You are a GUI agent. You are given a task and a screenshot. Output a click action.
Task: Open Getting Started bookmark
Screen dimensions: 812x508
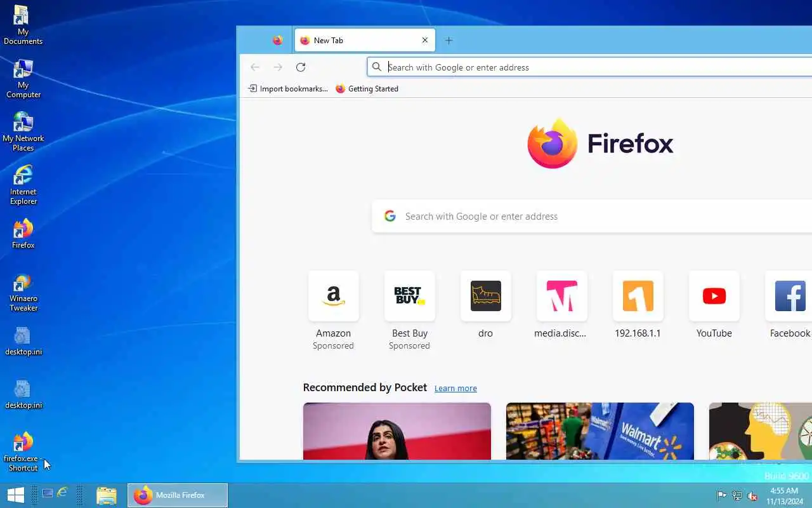point(367,89)
